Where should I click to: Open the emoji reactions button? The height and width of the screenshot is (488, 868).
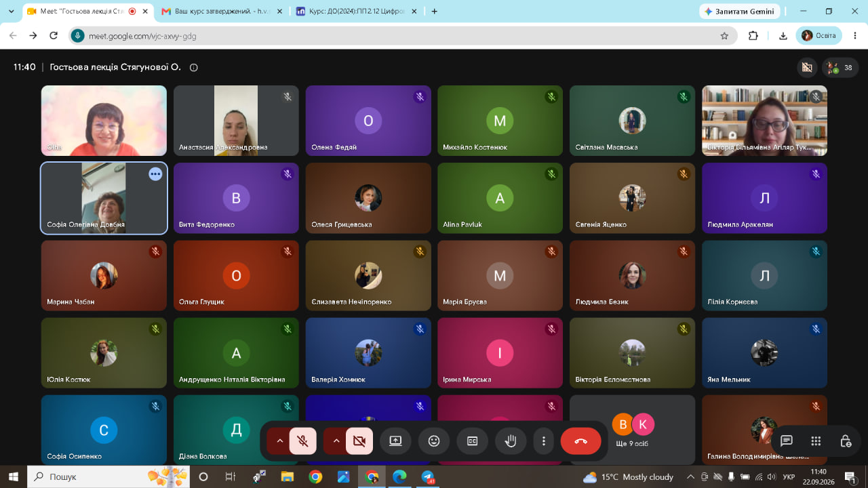[434, 441]
